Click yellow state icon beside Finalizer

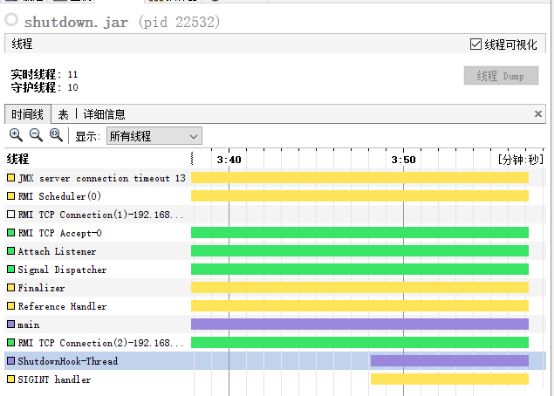coord(11,287)
